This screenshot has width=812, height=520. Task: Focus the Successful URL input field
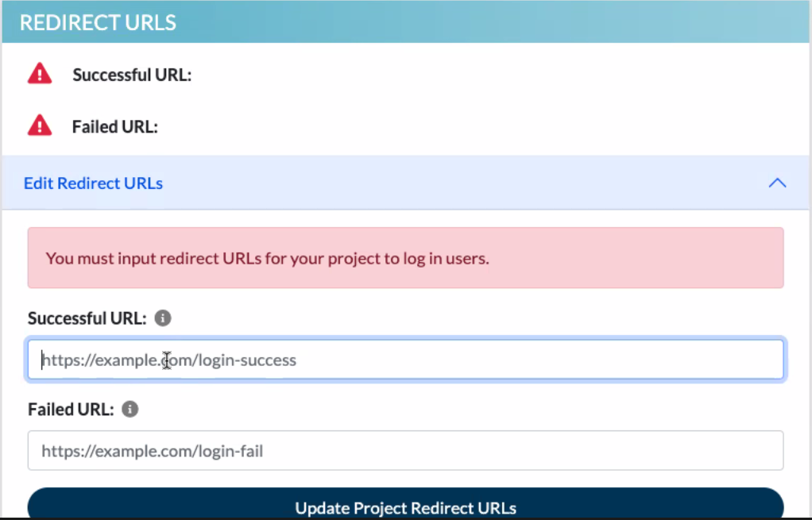(x=405, y=360)
